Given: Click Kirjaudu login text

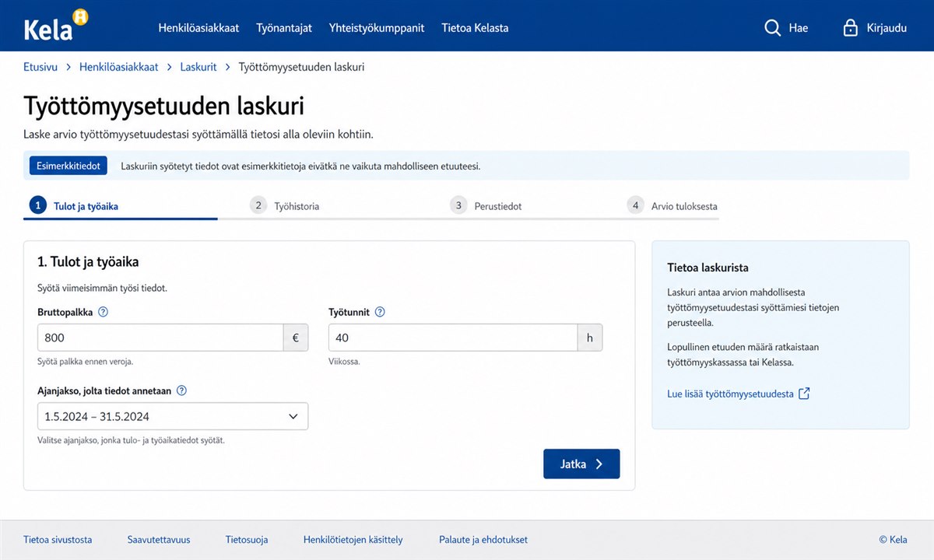Looking at the screenshot, I should [x=887, y=28].
